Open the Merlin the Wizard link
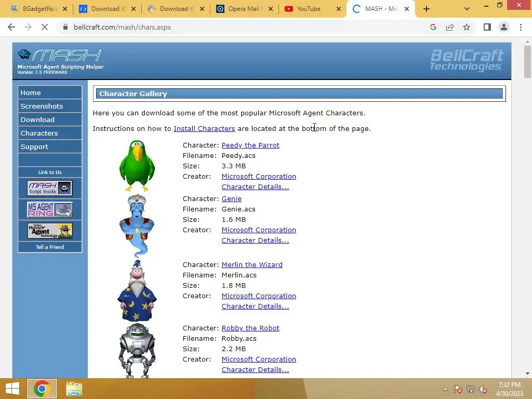Screen dimensions: 532x399 click(252, 264)
